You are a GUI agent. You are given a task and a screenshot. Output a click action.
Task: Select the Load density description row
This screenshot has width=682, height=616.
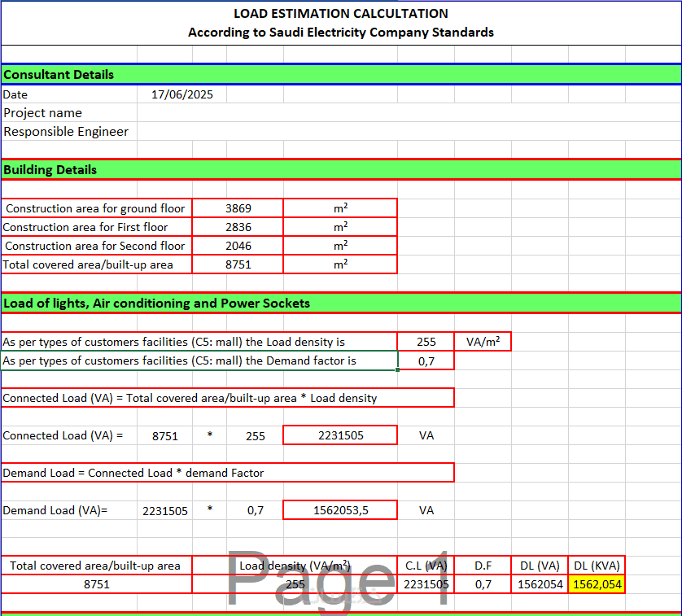point(199,342)
